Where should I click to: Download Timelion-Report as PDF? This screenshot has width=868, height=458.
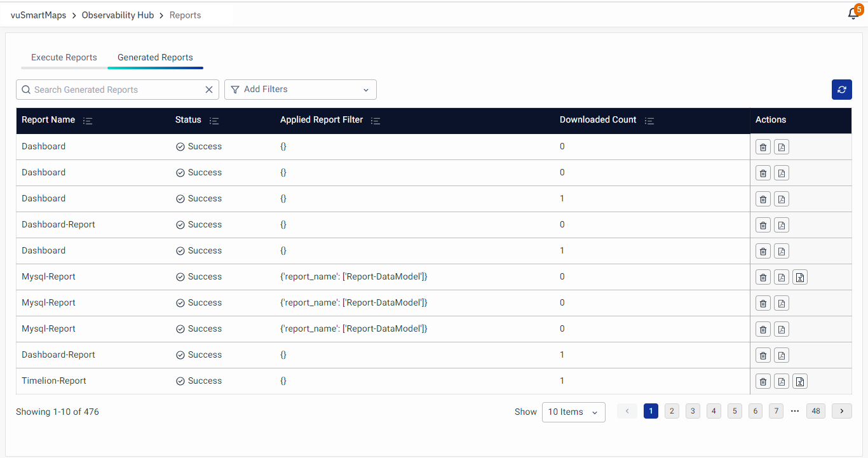pos(782,381)
